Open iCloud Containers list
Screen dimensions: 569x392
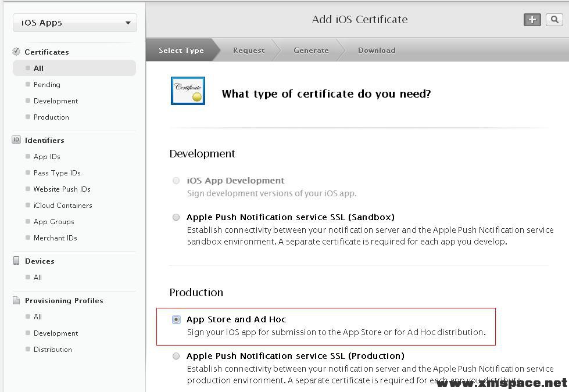[63, 206]
